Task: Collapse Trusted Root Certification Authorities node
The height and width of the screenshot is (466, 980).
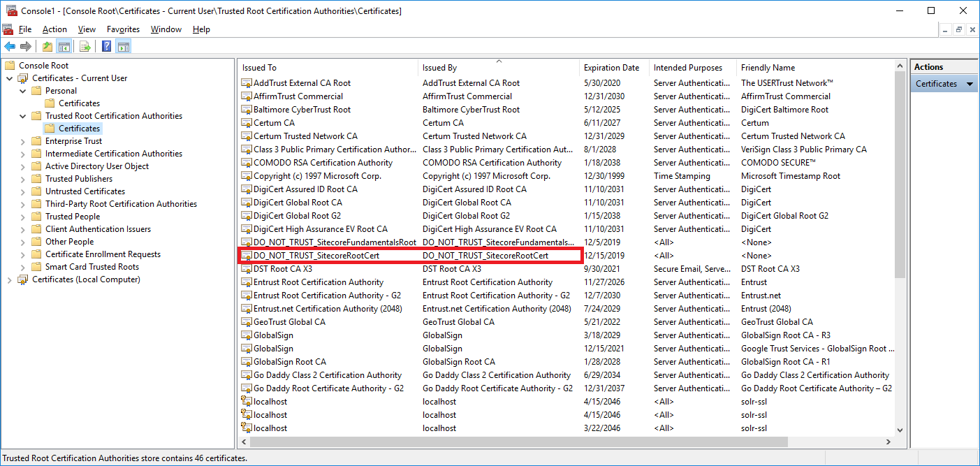Action: pyautogui.click(x=23, y=116)
